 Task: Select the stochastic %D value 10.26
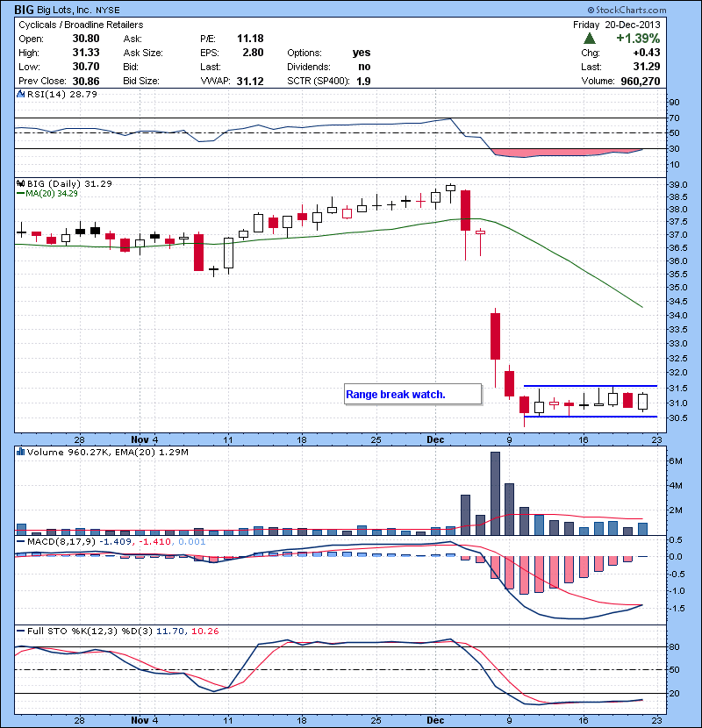pos(204,631)
